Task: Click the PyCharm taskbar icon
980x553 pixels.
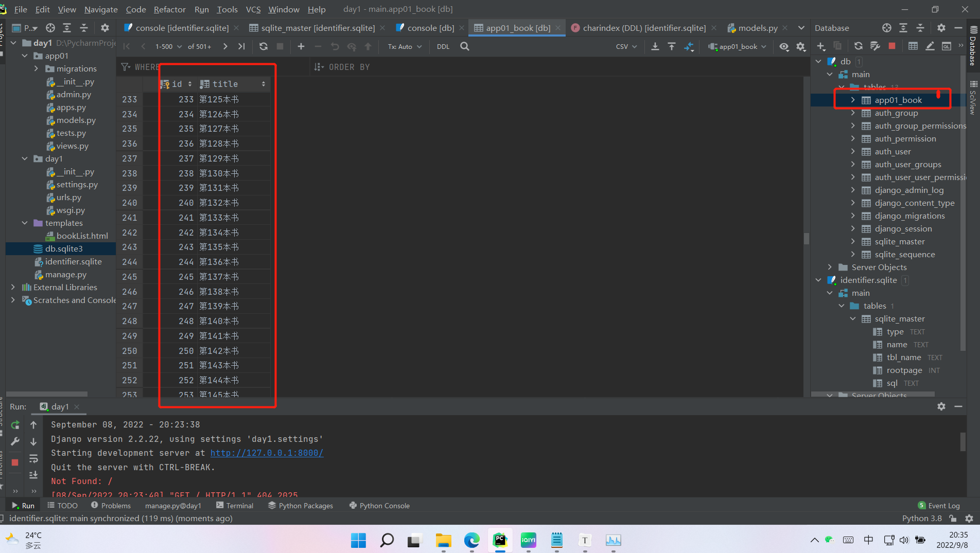Action: tap(500, 540)
